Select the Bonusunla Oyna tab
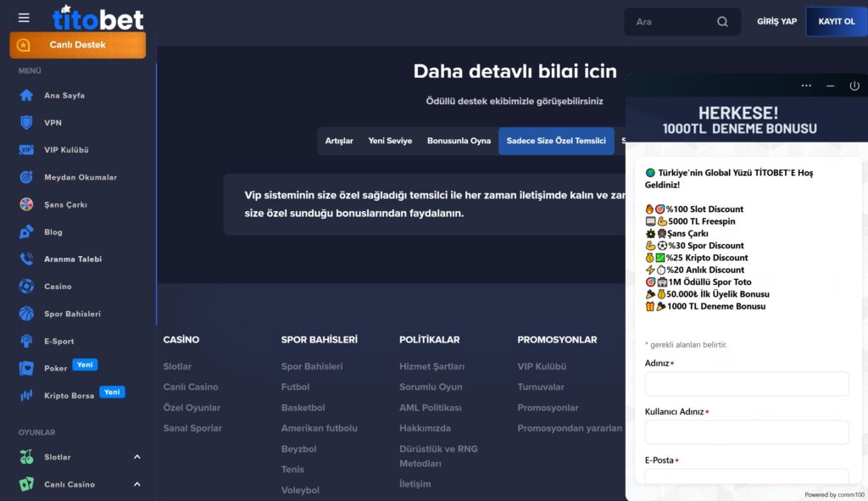 [x=459, y=142]
